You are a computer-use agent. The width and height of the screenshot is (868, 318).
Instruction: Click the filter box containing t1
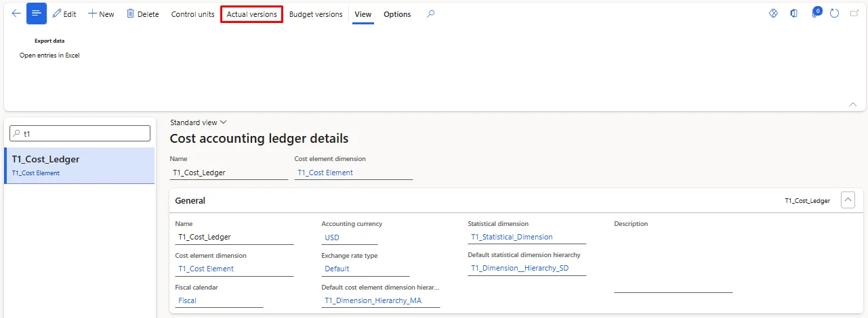coord(80,133)
